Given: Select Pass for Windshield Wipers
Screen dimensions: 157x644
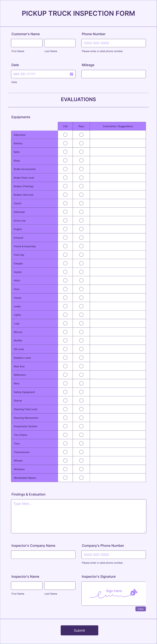Looking at the screenshot, I should [x=81, y=477].
